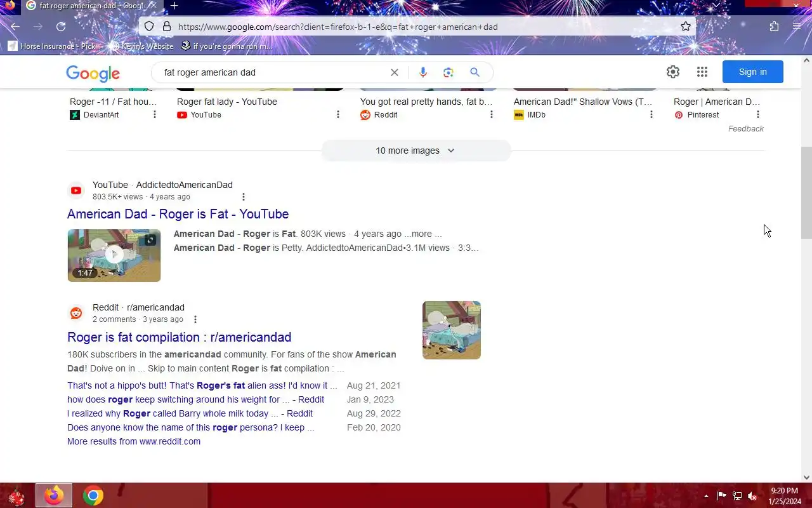Image resolution: width=812 pixels, height=508 pixels.
Task: Launch Chrome from the taskbar
Action: coord(93,495)
